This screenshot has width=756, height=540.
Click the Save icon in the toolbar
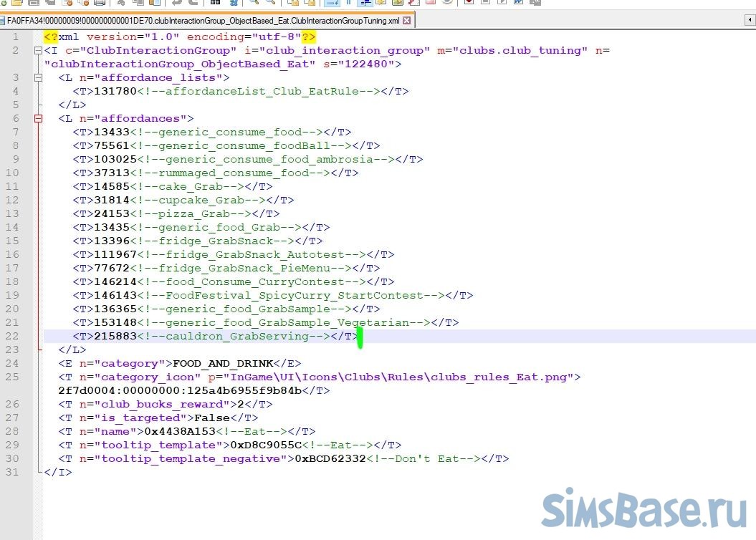pos(34,3)
